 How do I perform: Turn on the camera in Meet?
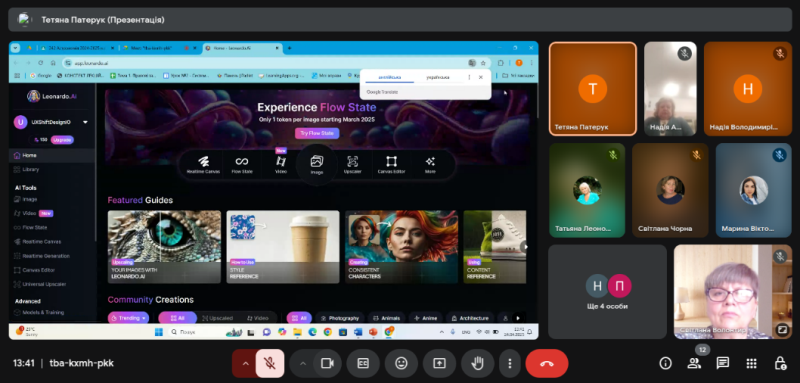click(327, 363)
